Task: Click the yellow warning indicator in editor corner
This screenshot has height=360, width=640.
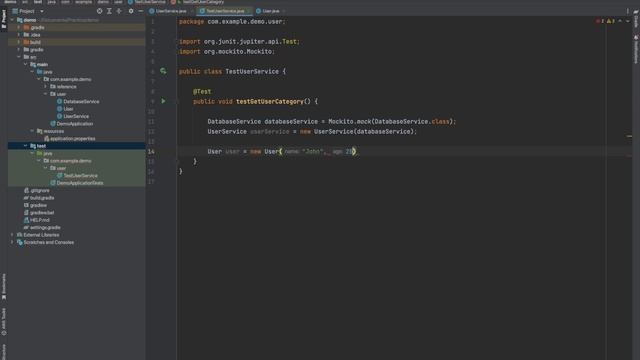Action: tap(611, 21)
